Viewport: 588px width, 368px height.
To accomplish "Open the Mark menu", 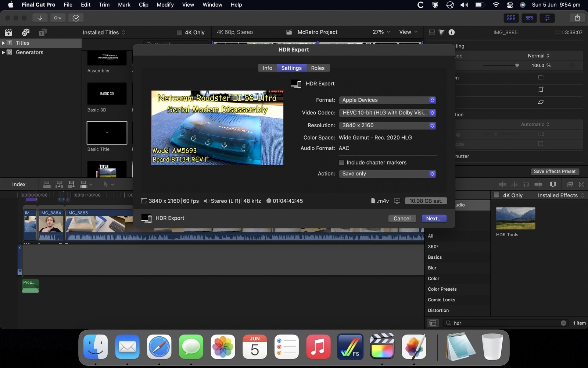I will [x=124, y=5].
